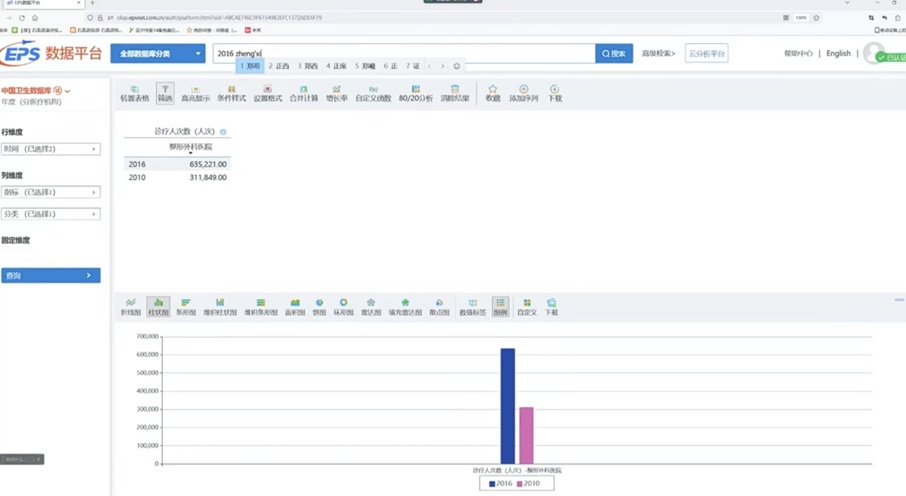Open the 高级检索 advanced search link

click(657, 53)
